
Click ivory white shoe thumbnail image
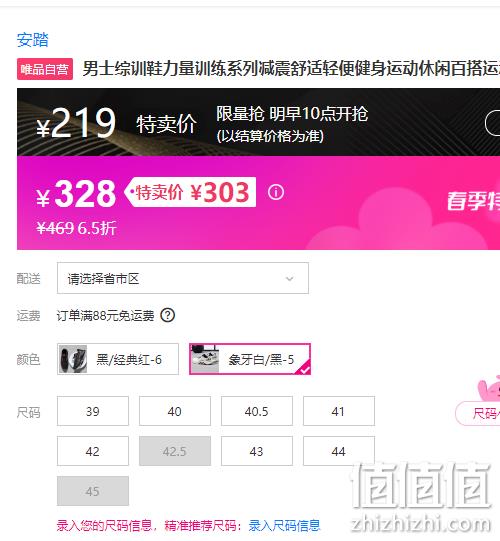(x=205, y=359)
